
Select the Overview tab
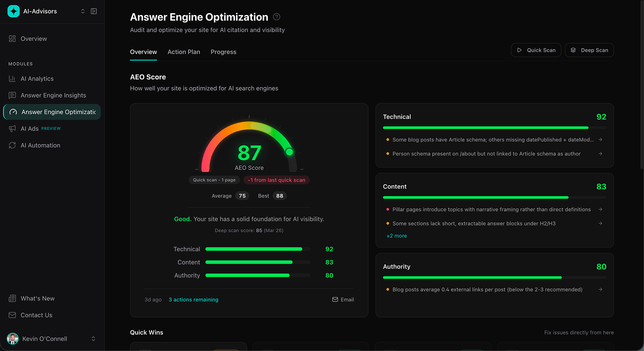click(x=143, y=52)
